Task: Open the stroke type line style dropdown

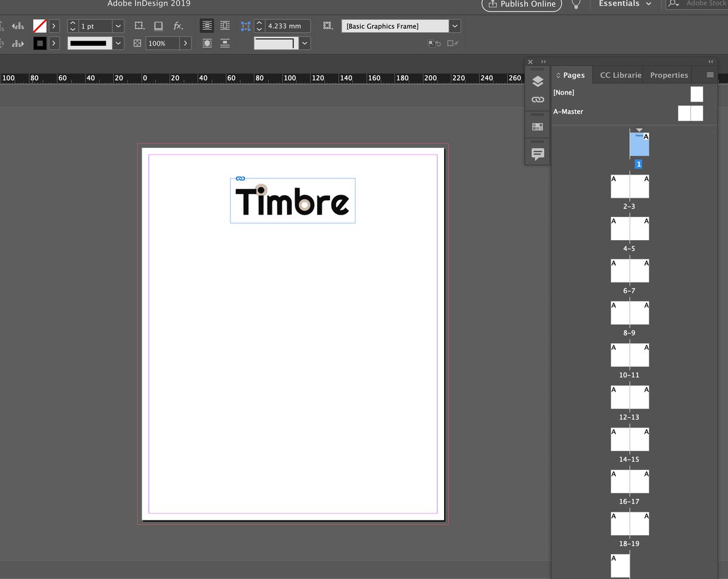Action: 118,43
